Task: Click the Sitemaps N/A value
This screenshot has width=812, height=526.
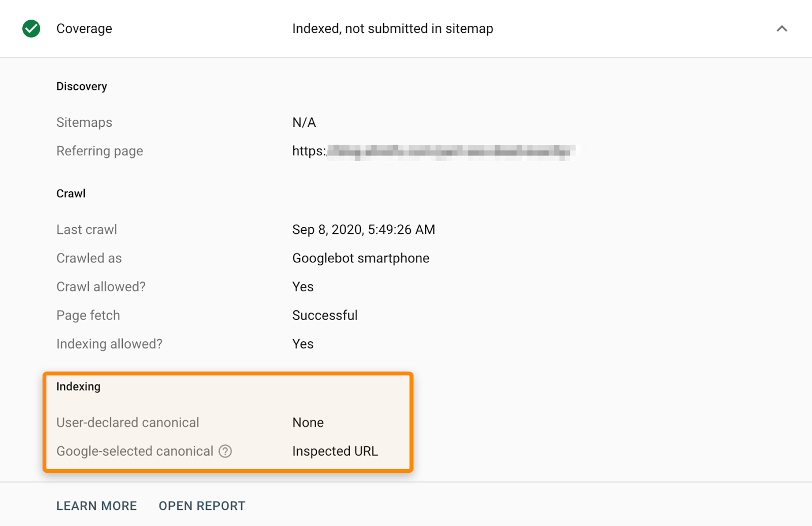Action: coord(303,122)
